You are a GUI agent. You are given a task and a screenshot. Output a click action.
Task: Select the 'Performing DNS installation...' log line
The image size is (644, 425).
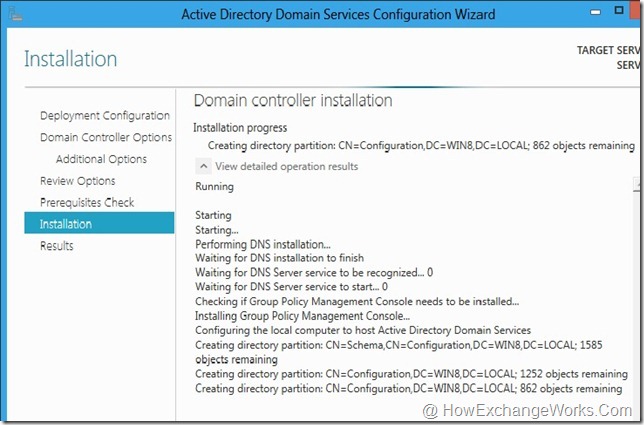pyautogui.click(x=262, y=244)
